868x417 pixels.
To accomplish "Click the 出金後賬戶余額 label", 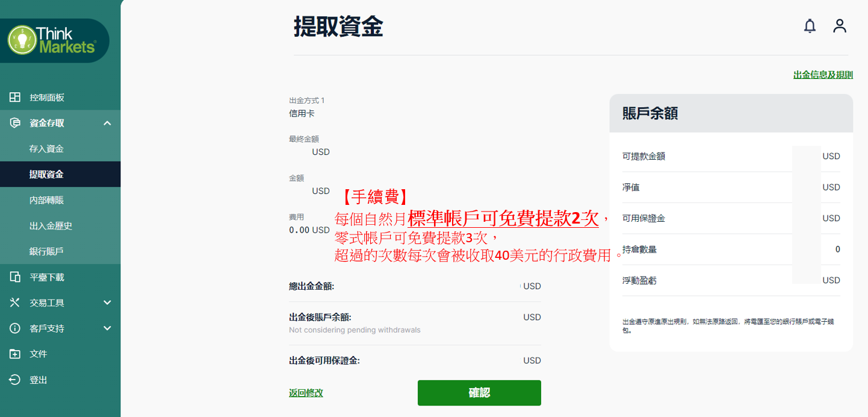I will coord(320,317).
